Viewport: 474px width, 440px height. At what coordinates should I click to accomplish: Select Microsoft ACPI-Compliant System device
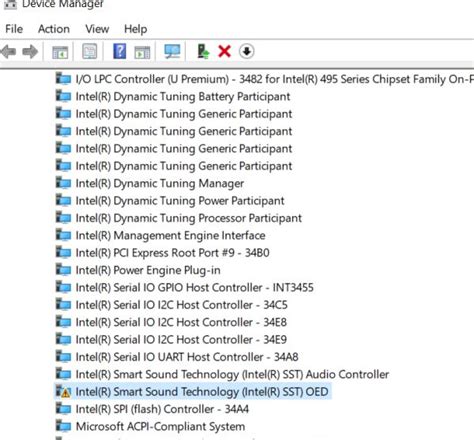[x=160, y=426]
